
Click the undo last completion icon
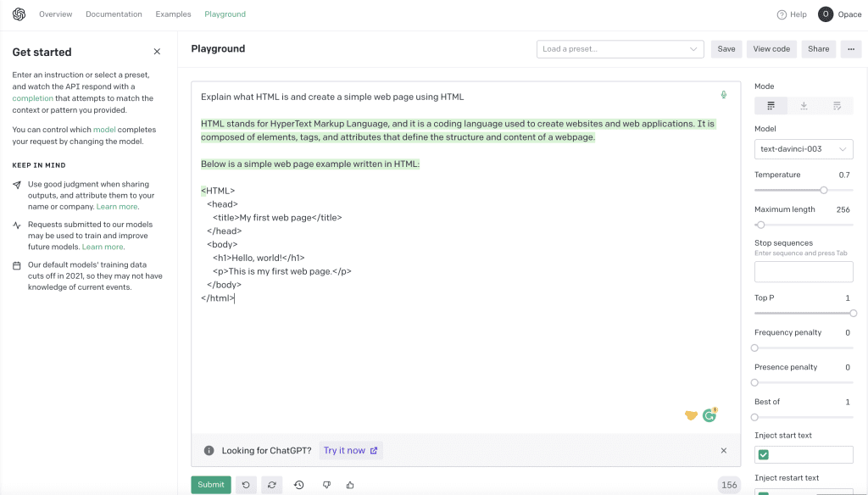pos(246,485)
